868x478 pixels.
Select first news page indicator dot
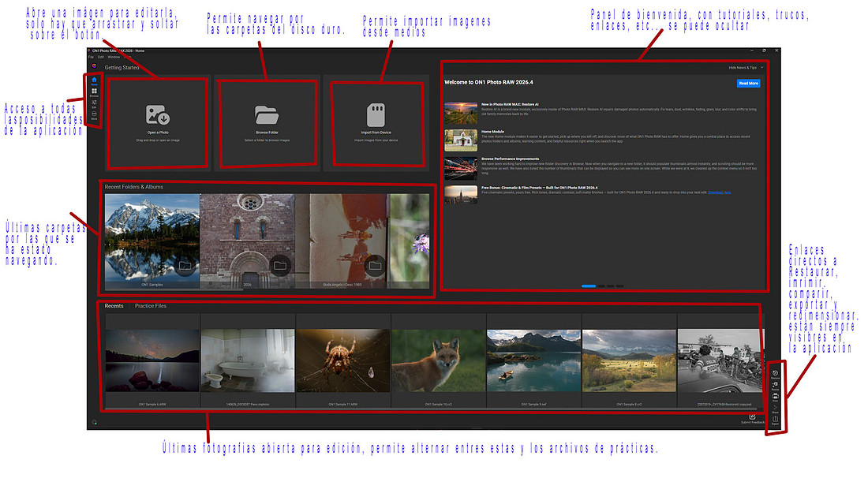589,286
